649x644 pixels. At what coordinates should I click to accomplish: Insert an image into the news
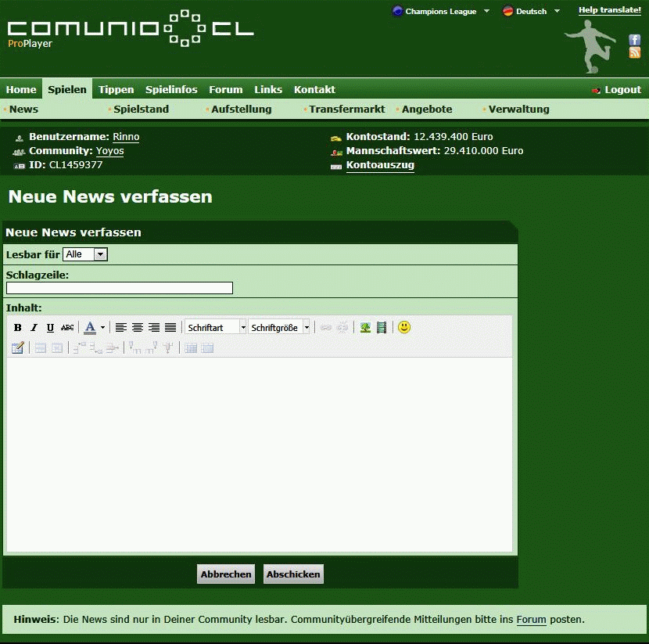click(365, 328)
